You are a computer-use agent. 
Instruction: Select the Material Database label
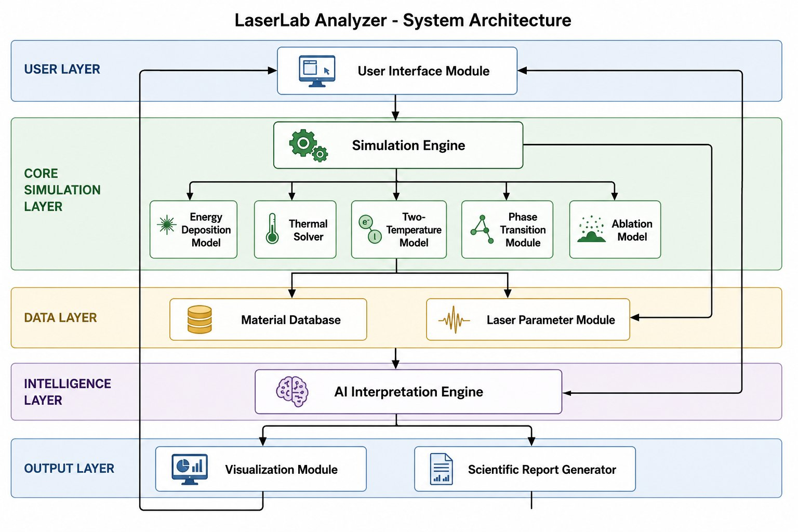[291, 320]
